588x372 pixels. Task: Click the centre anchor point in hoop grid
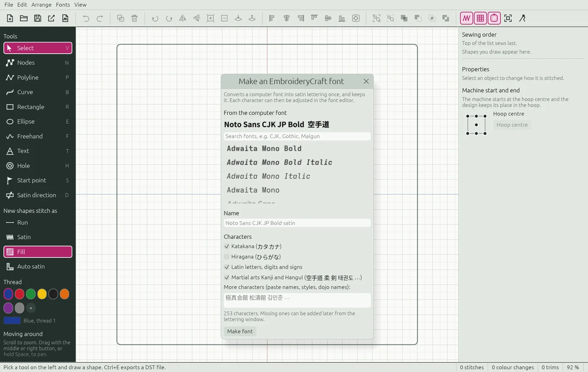(476, 125)
